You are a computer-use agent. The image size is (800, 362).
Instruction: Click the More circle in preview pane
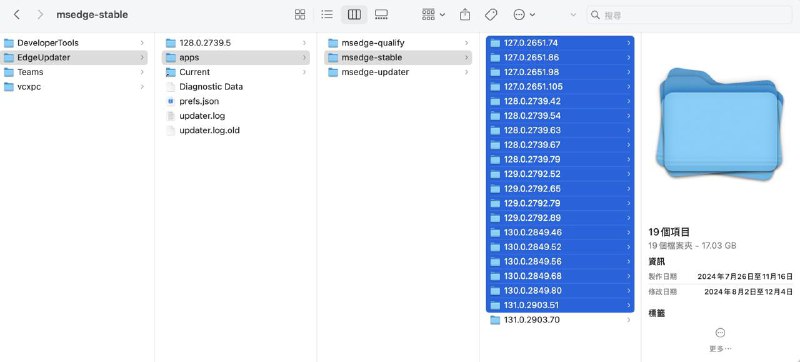[720, 333]
